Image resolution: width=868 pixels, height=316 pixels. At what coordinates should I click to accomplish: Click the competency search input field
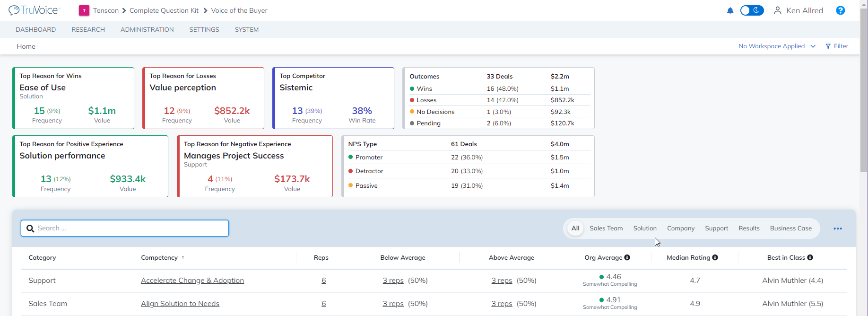[125, 228]
